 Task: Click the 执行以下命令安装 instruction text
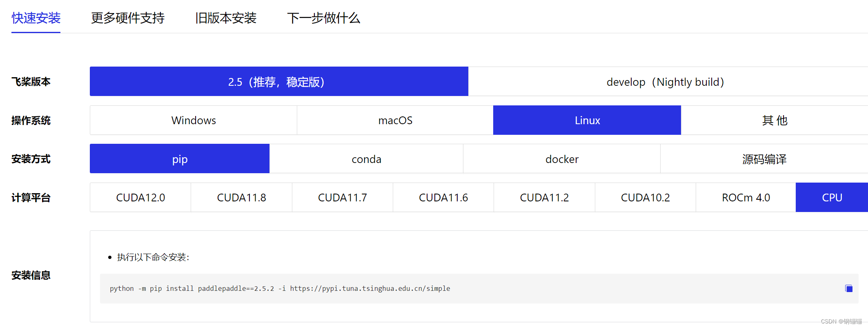153,257
